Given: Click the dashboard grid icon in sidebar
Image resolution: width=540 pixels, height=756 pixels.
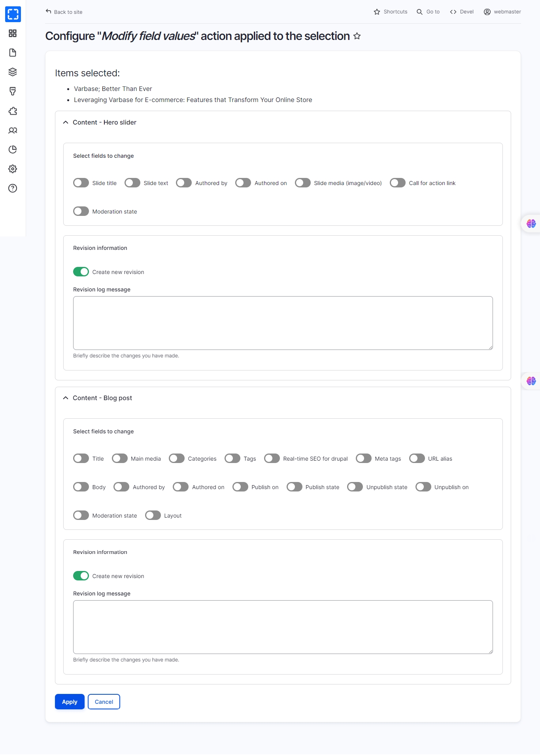Looking at the screenshot, I should [x=13, y=34].
